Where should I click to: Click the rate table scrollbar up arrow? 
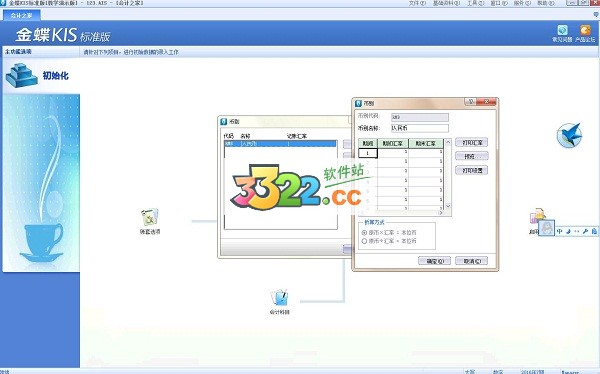pos(448,142)
